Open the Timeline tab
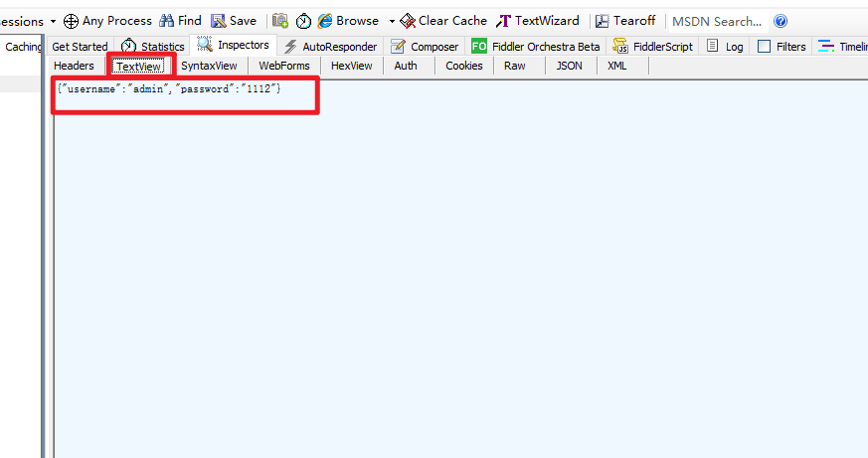The image size is (868, 458). pyautogui.click(x=840, y=47)
